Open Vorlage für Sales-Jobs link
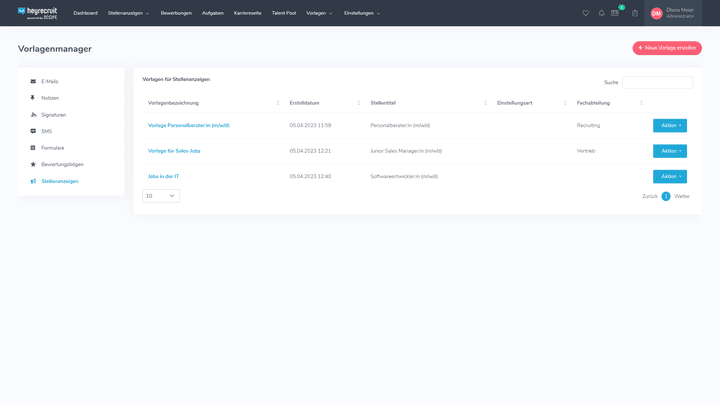This screenshot has width=720, height=405. click(x=174, y=151)
